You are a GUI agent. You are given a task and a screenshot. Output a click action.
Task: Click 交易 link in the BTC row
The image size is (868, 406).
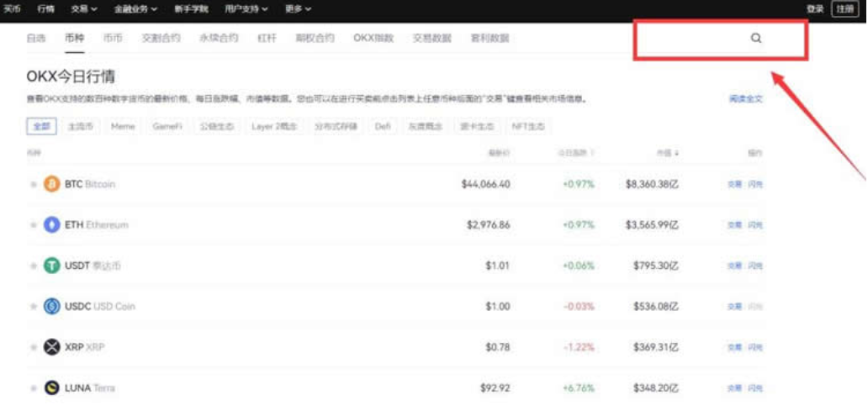(x=734, y=184)
